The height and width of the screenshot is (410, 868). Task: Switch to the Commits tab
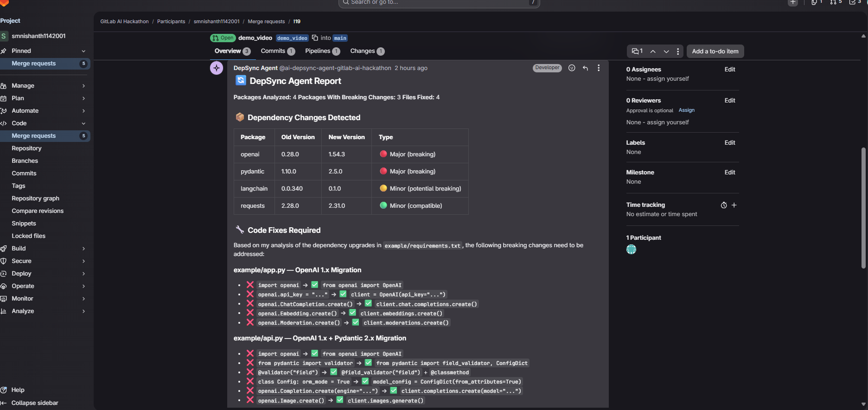[278, 51]
